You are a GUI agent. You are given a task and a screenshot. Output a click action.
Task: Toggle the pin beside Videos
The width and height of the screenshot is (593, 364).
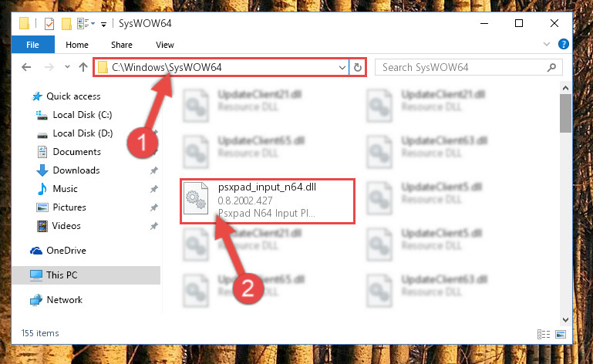[x=154, y=226]
